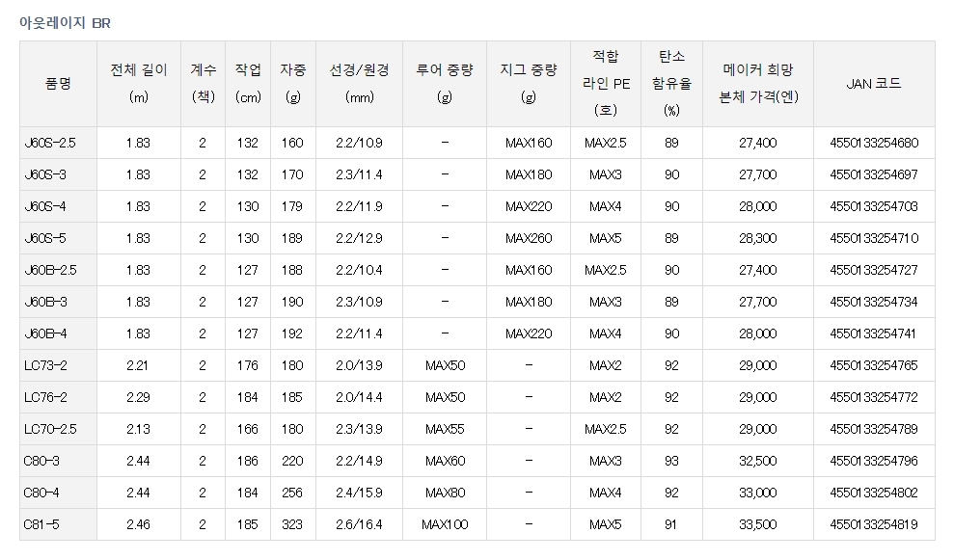Click JAN code 4550133254789

click(x=874, y=429)
